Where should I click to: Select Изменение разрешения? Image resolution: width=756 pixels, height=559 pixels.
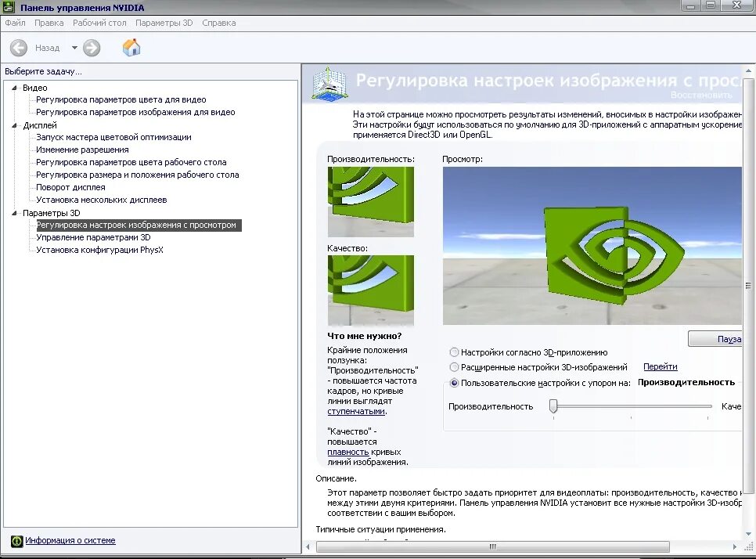[x=82, y=150]
